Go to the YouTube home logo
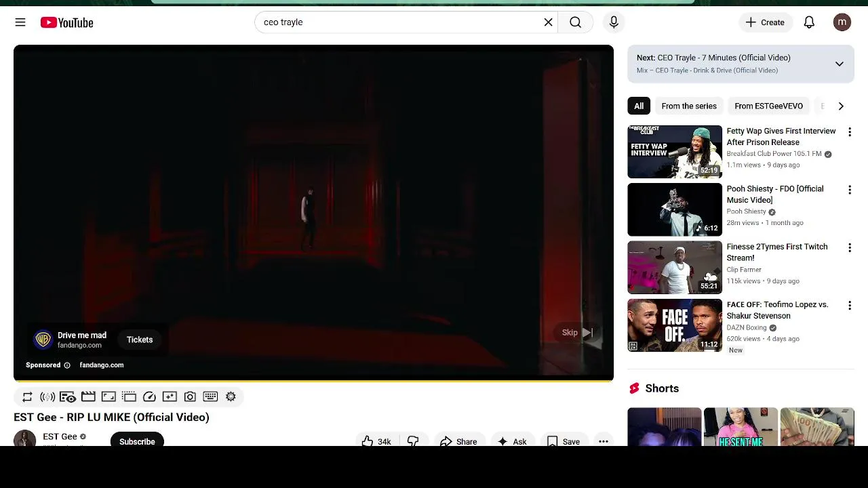 66,22
